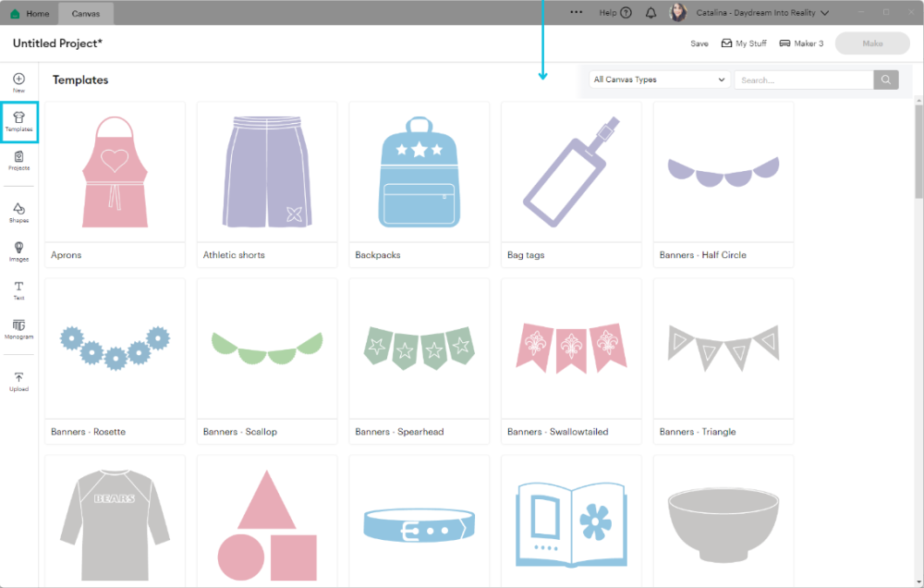The image size is (924, 588).
Task: Select the Athletic shorts template
Action: coord(267,185)
